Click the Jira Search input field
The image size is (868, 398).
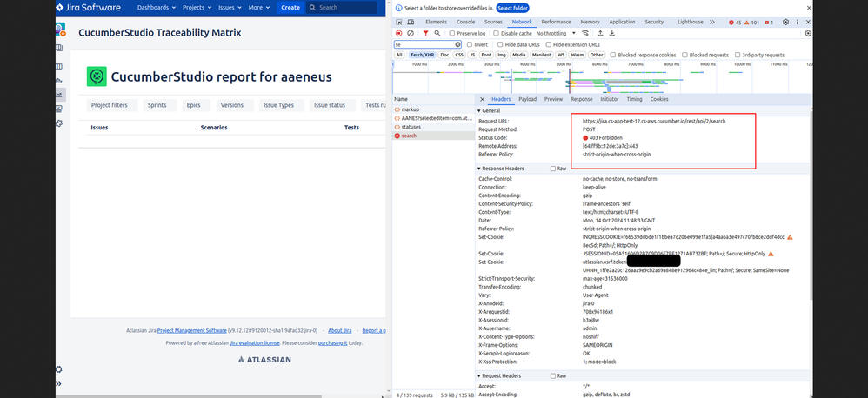341,8
